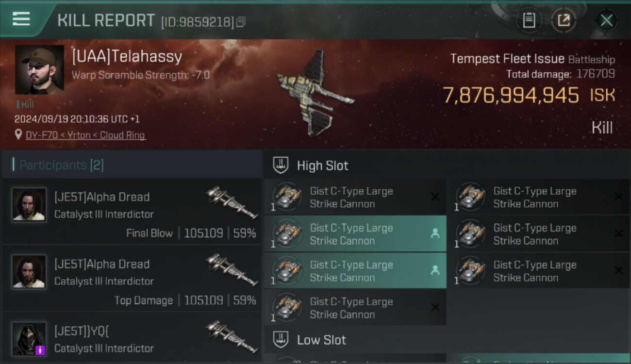Click X mark on top-right Strike Cannon

618,197
